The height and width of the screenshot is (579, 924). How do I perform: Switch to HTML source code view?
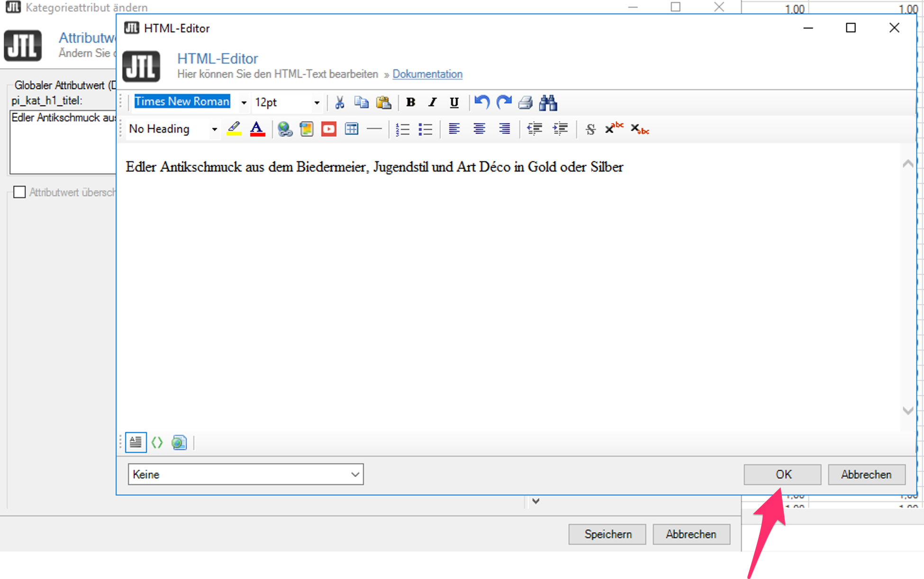pos(157,443)
